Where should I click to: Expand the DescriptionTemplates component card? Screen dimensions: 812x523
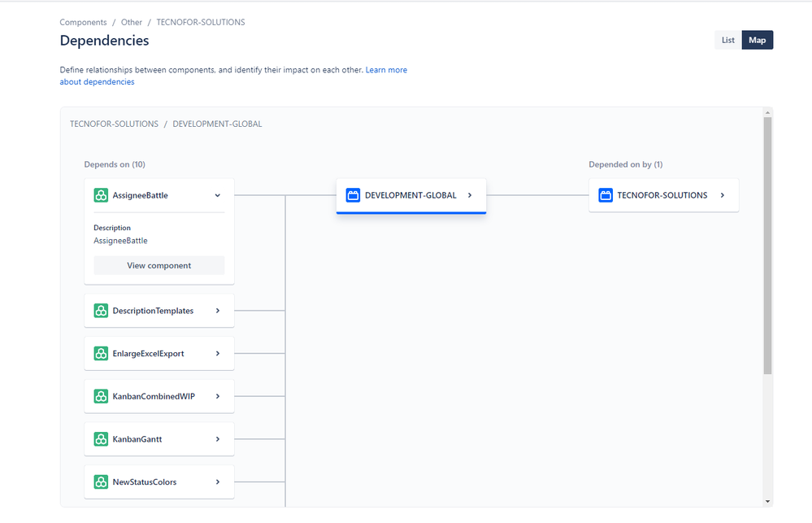click(217, 311)
